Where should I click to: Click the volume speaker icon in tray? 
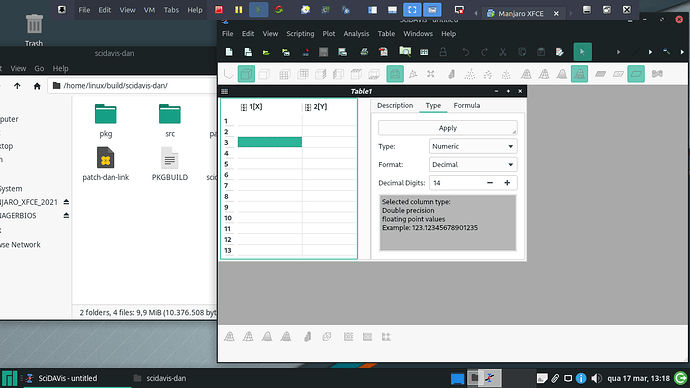[x=596, y=378]
